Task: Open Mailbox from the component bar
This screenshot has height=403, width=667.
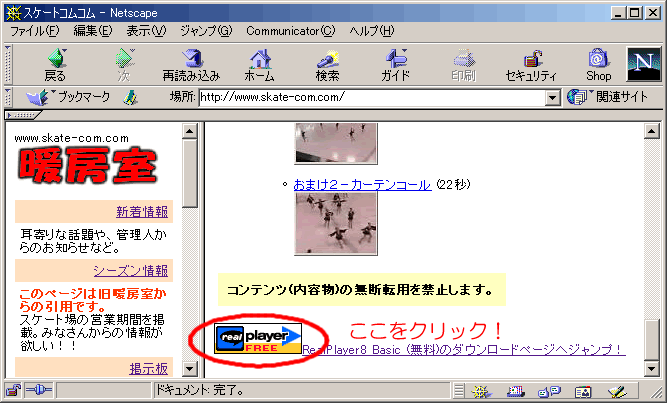Action: (x=516, y=391)
